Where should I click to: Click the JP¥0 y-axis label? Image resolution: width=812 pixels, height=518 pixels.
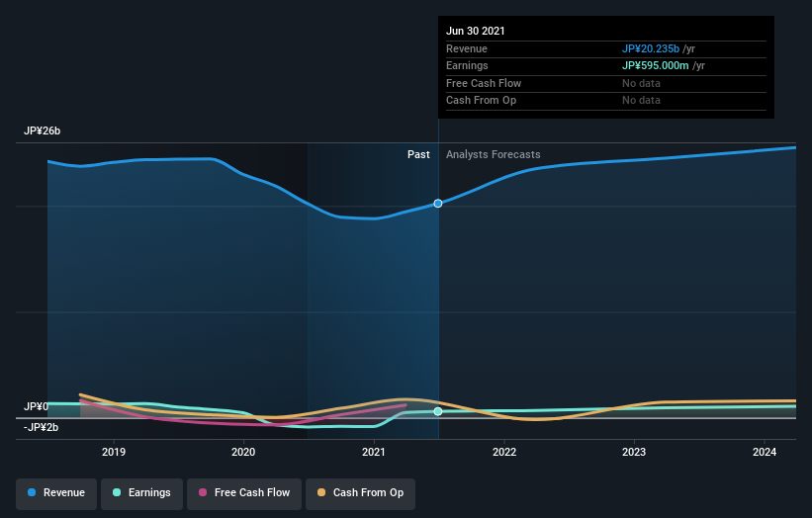[x=37, y=406]
